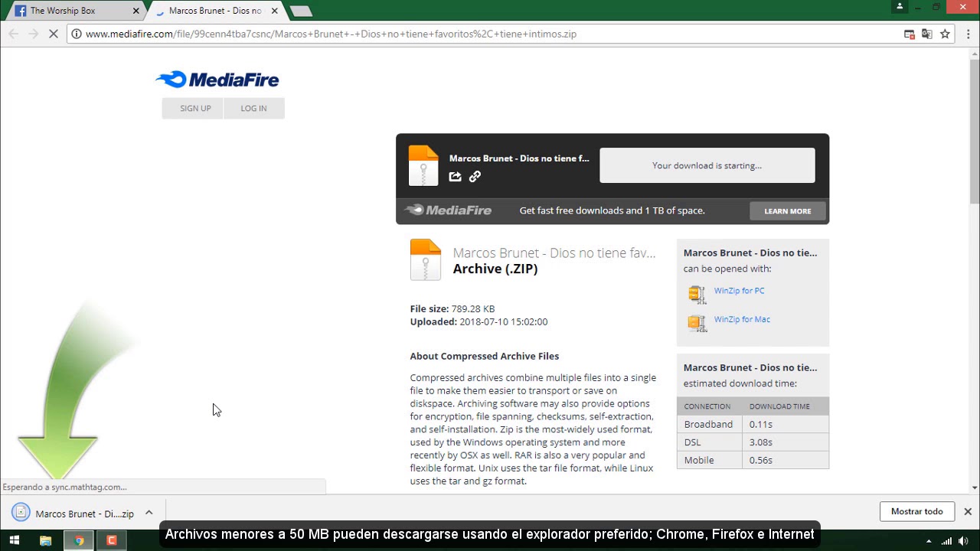Click Mostrar todo downloads button

click(x=916, y=511)
